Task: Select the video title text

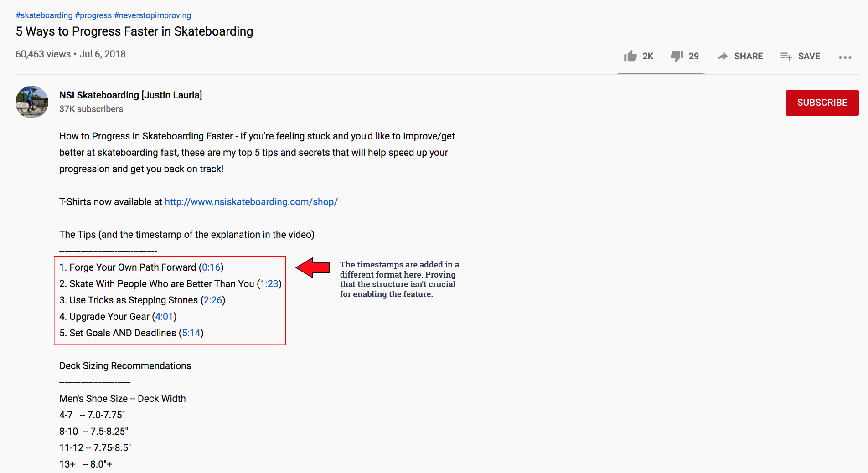Action: tap(134, 31)
